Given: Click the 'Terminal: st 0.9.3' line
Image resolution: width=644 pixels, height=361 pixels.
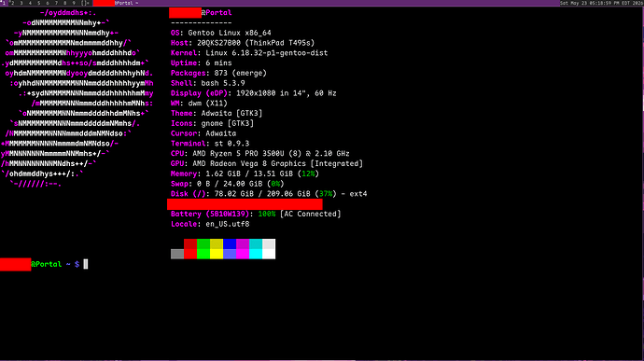Looking at the screenshot, I should (x=210, y=144).
